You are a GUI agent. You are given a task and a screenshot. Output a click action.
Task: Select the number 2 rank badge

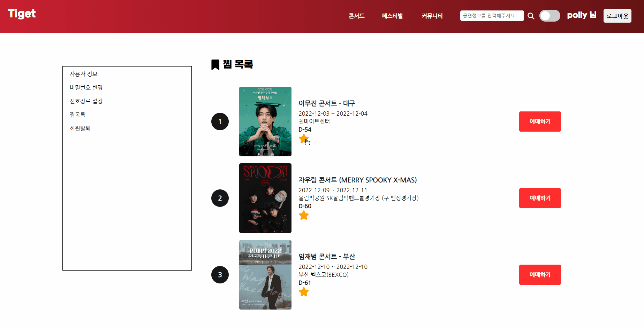pos(220,198)
